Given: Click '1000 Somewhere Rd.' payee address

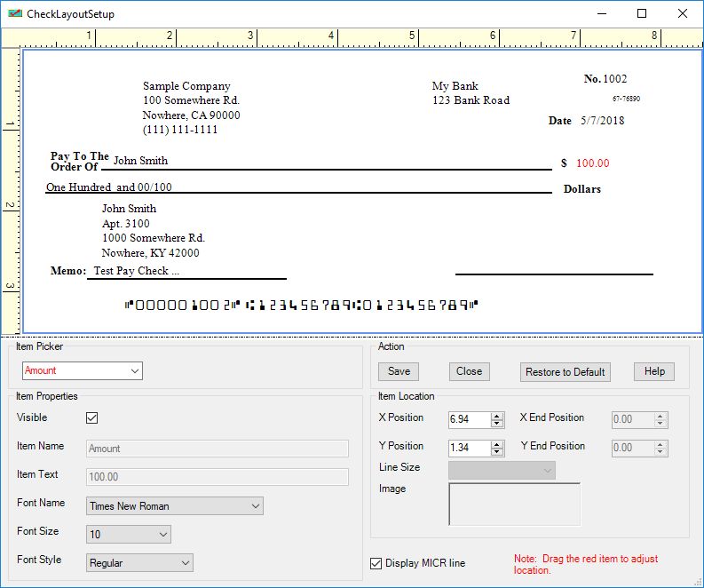Looking at the screenshot, I should pyautogui.click(x=154, y=238).
